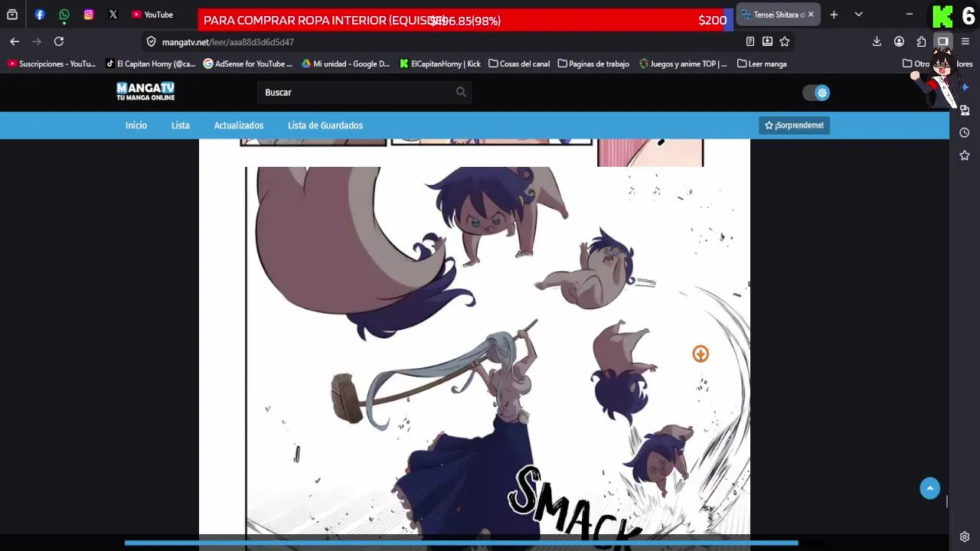Viewport: 980px width, 551px height.
Task: Toggle reader view icon in address bar
Action: click(750, 42)
